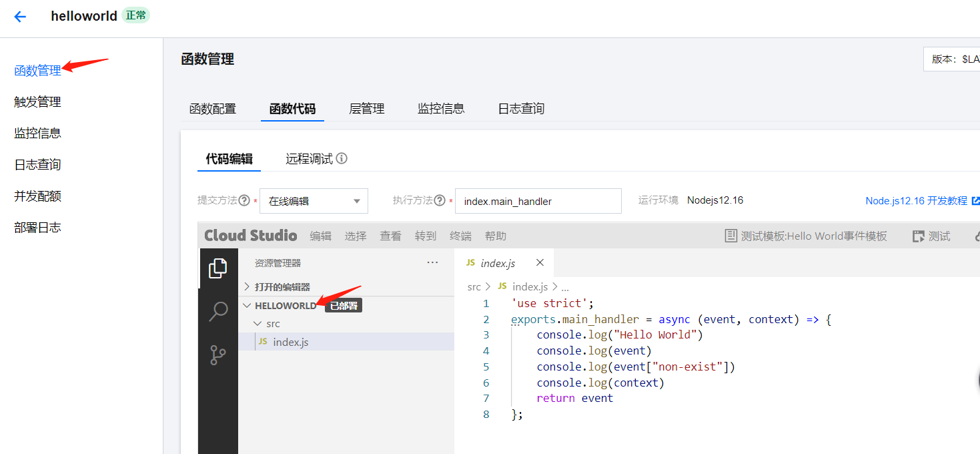980x454 pixels.
Task: Click the Nodejs12.16 runtime value
Action: coord(715,200)
